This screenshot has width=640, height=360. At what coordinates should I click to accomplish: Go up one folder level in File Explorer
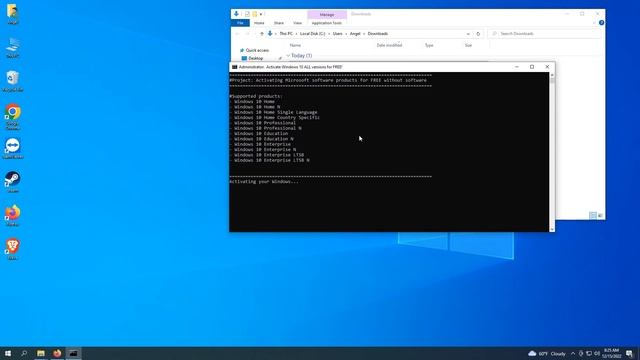[x=262, y=33]
